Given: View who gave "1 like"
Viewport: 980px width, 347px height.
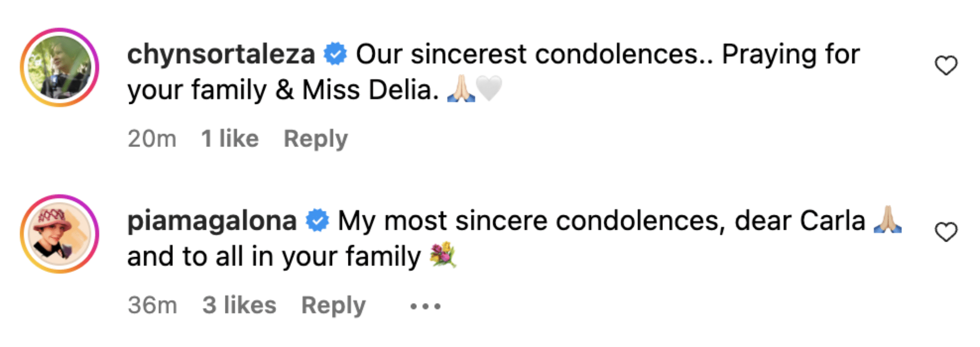Looking at the screenshot, I should pyautogui.click(x=230, y=139).
